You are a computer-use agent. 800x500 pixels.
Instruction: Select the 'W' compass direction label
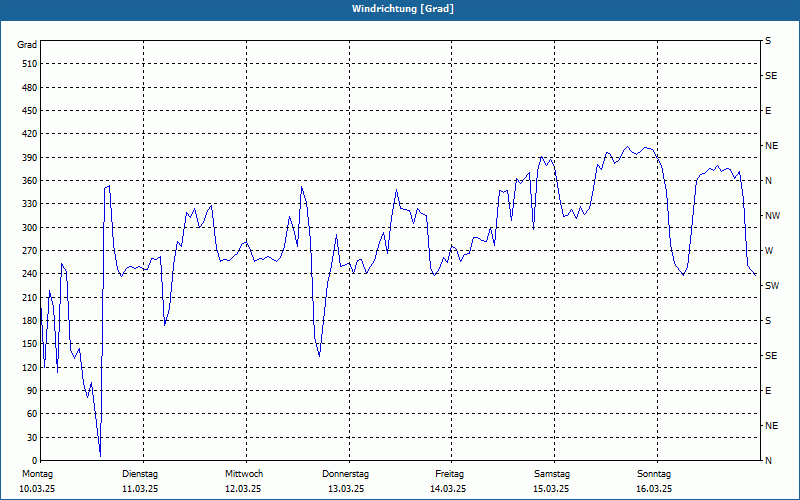[769, 251]
